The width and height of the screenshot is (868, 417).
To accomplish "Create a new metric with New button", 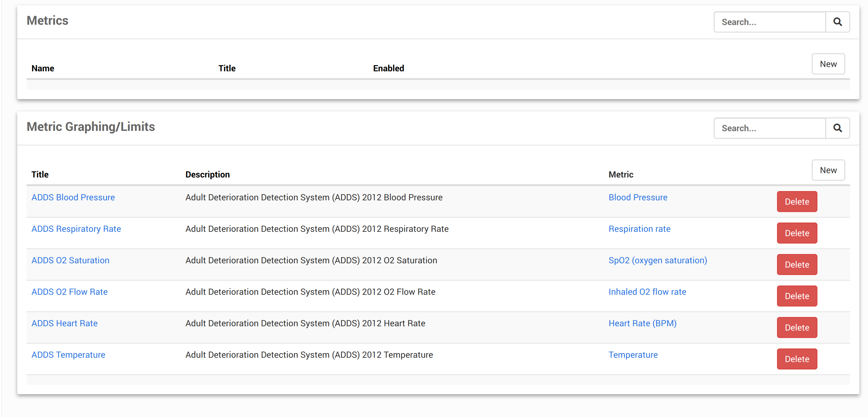I will tap(828, 64).
